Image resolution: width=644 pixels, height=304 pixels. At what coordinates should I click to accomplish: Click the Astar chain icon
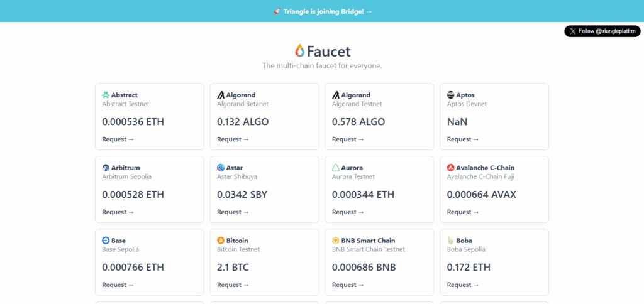[221, 168]
